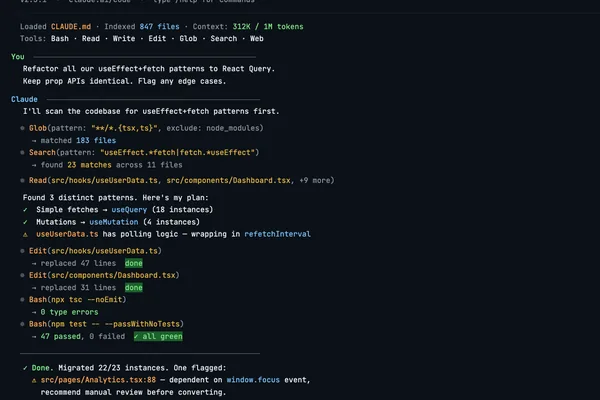Click the Search pattern string 'useEffect.*fetch|fetch.*useEffect'

[x=177, y=152]
